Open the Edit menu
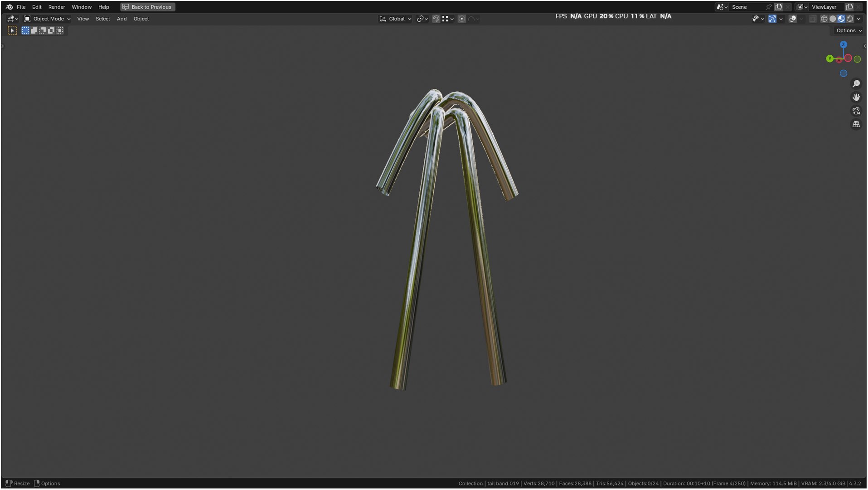 [x=37, y=7]
